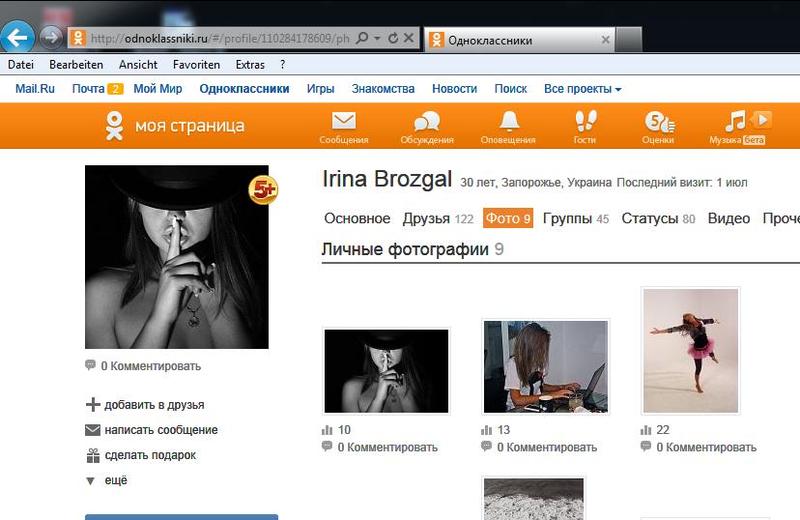
Task: Click the rating bar icon showing 22
Action: (646, 430)
